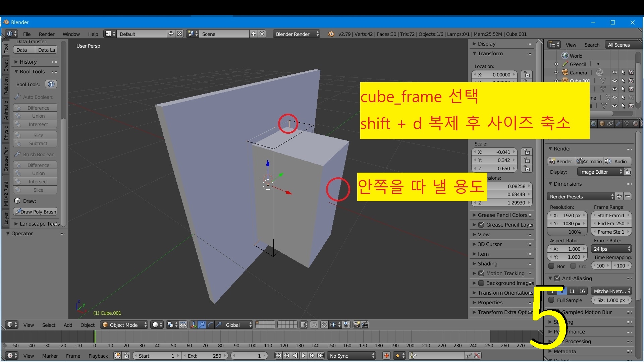Toggle Camera renderability icon in outliner

(631, 72)
